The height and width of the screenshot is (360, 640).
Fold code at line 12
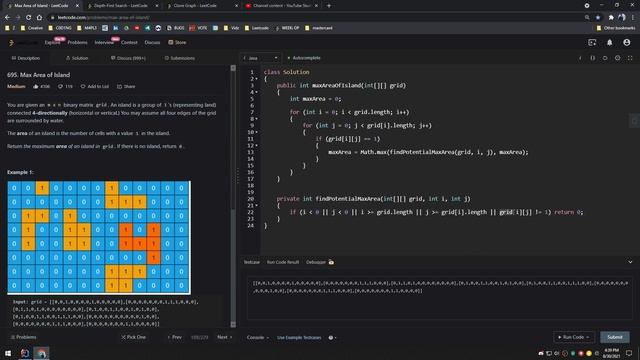pyautogui.click(x=256, y=145)
